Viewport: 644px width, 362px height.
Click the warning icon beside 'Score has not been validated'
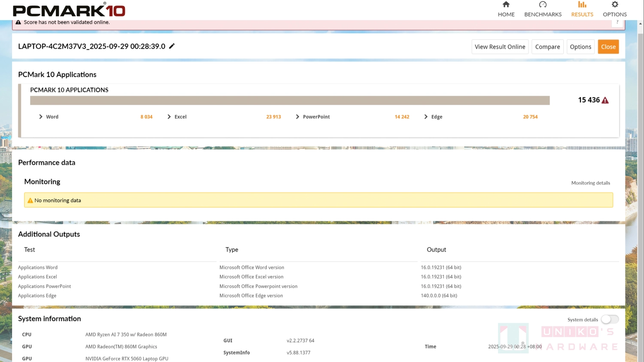18,22
